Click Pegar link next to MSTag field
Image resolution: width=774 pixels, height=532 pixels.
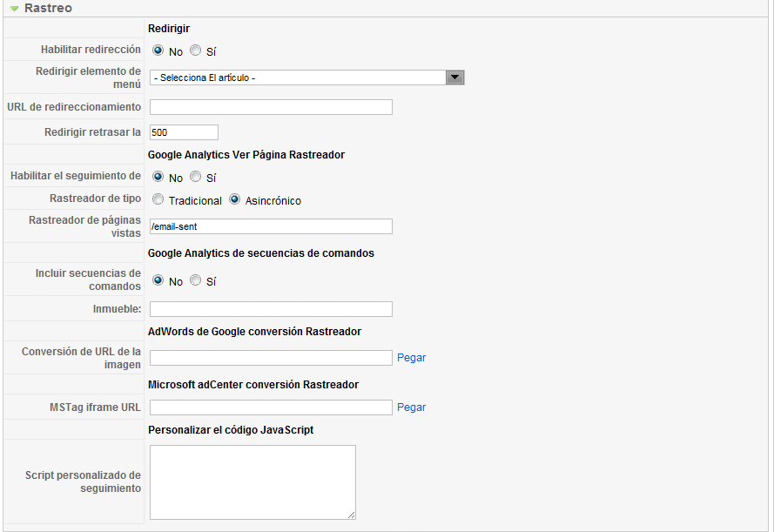tap(411, 407)
